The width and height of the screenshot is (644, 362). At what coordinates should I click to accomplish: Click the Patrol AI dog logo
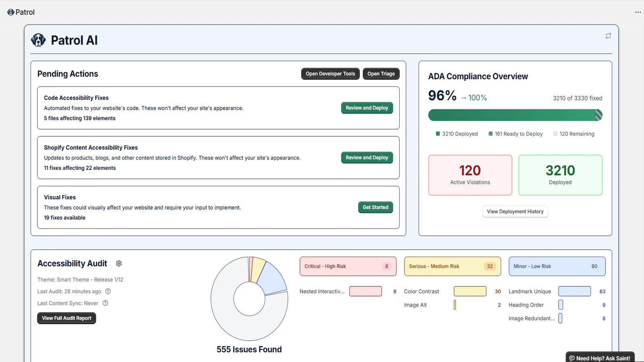(38, 40)
